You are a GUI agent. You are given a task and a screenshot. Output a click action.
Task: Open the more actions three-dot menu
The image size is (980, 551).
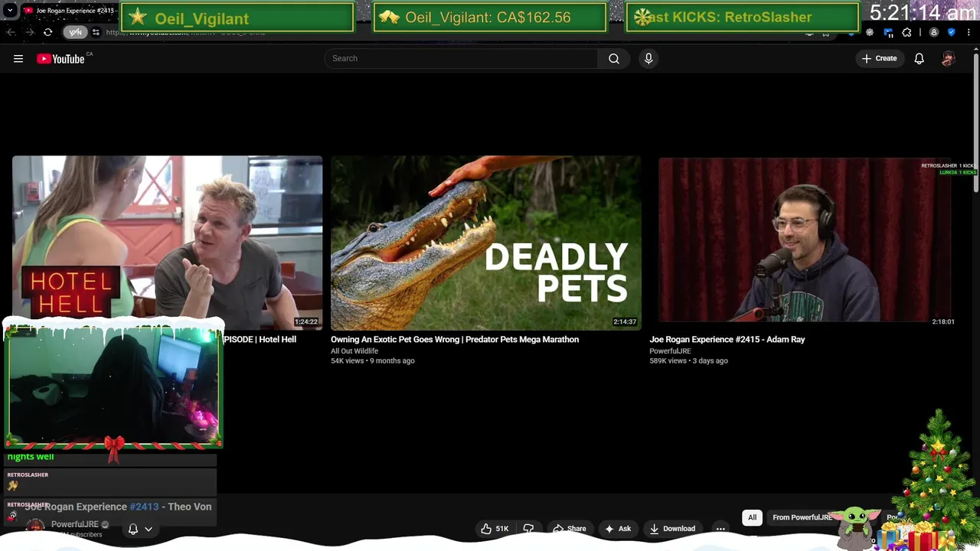720,529
